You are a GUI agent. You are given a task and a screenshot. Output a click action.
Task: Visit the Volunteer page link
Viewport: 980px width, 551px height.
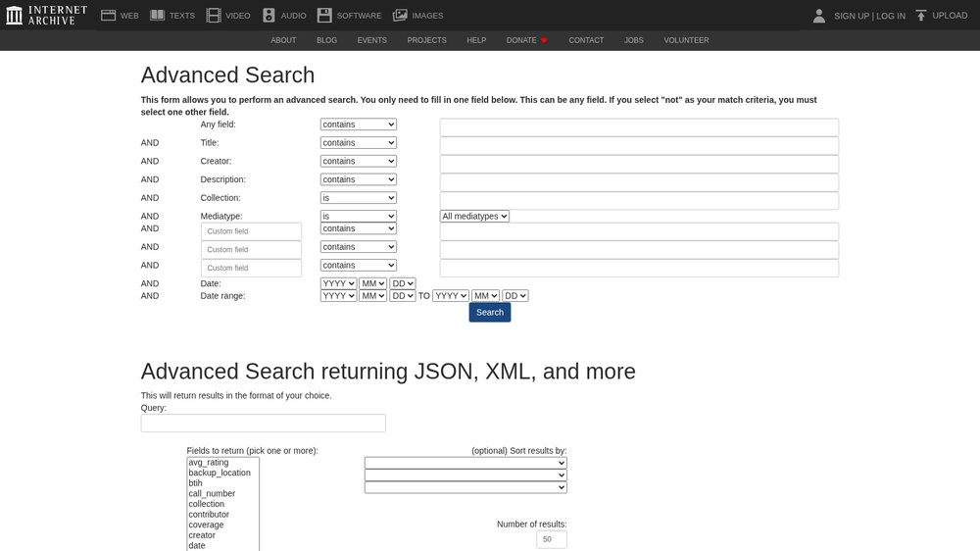point(686,40)
